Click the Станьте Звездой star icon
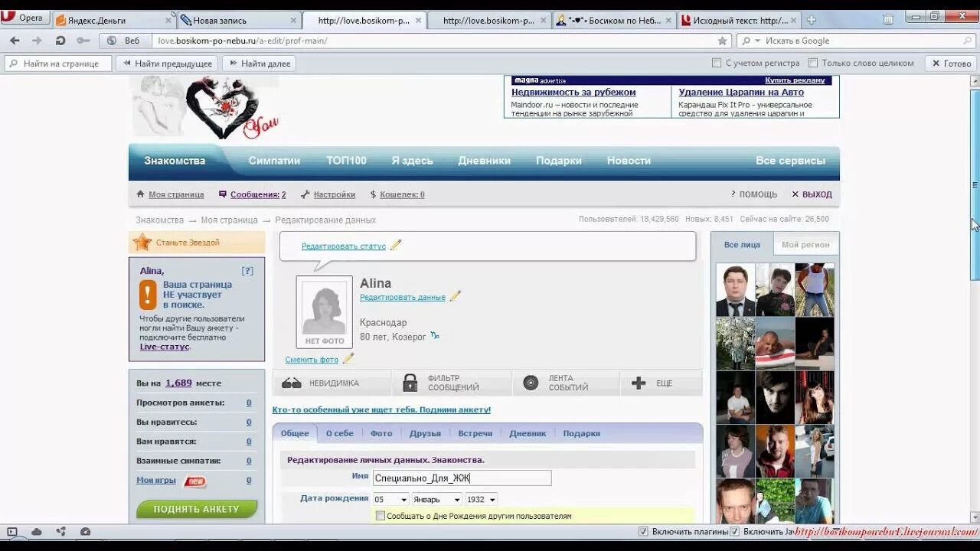The height and width of the screenshot is (551, 980). (142, 243)
